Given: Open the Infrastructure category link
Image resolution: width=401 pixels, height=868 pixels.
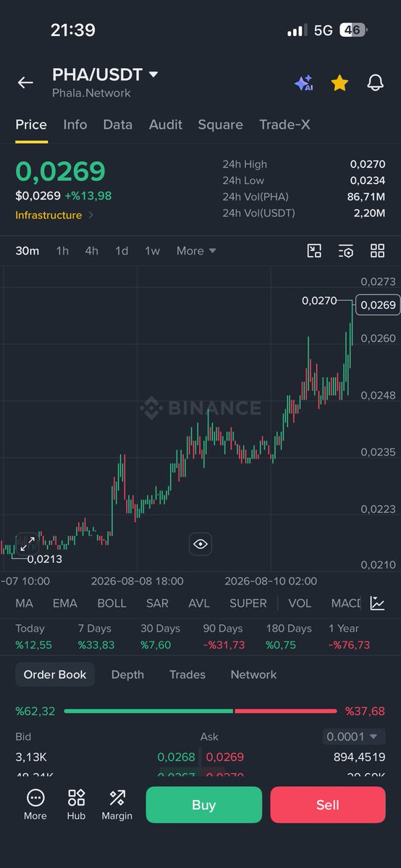Looking at the screenshot, I should pyautogui.click(x=54, y=215).
